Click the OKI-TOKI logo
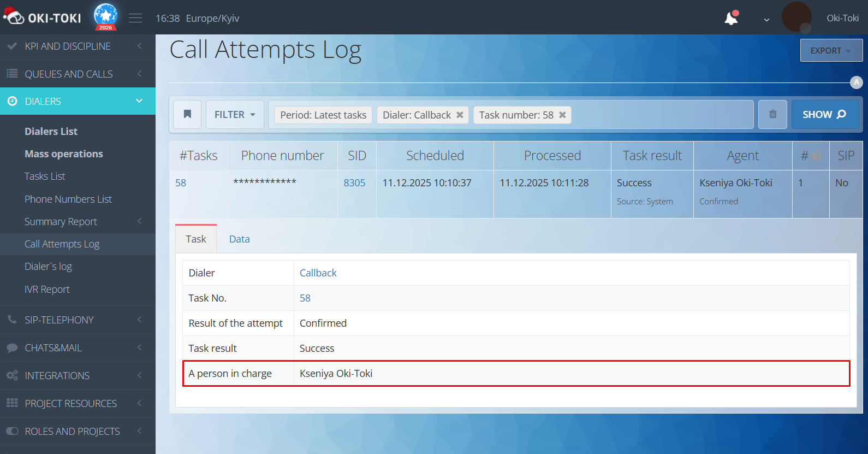 (x=44, y=17)
